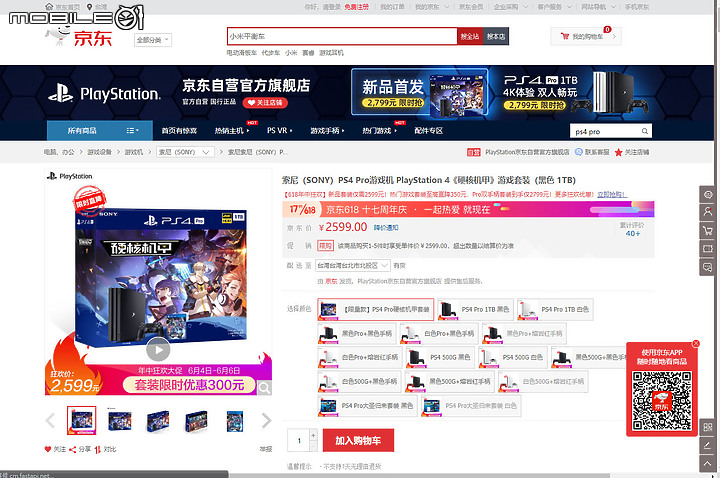Click the 降价通知 price alert link
720x478 pixels.
pyautogui.click(x=386, y=228)
